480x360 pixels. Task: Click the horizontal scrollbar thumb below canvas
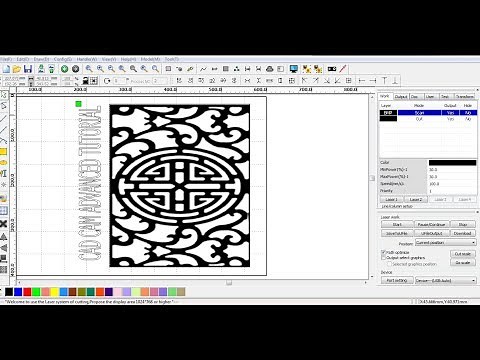coord(229,283)
